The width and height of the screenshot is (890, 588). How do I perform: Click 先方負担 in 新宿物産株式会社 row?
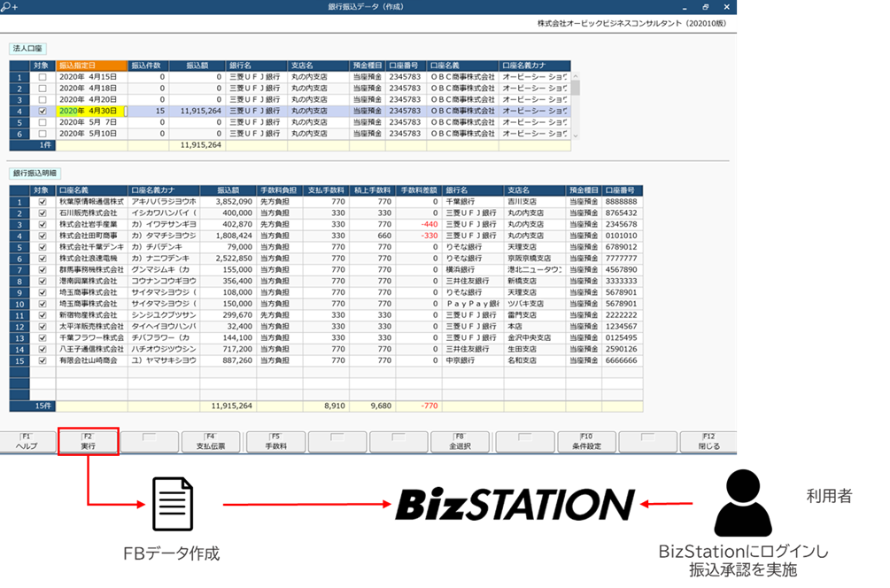tap(279, 315)
